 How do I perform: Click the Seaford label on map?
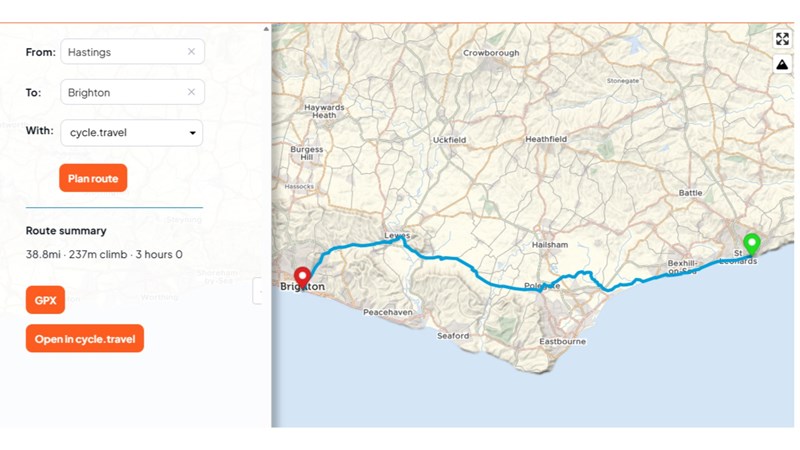point(453,336)
